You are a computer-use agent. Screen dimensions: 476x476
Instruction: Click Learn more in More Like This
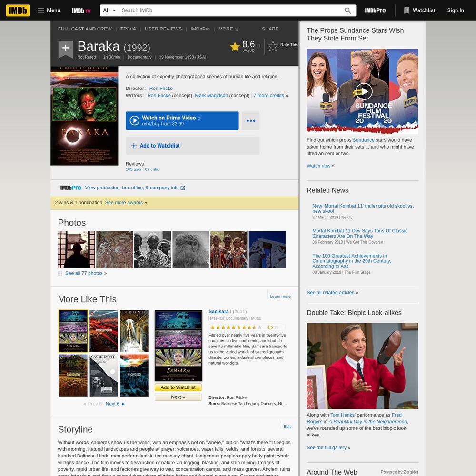click(280, 296)
